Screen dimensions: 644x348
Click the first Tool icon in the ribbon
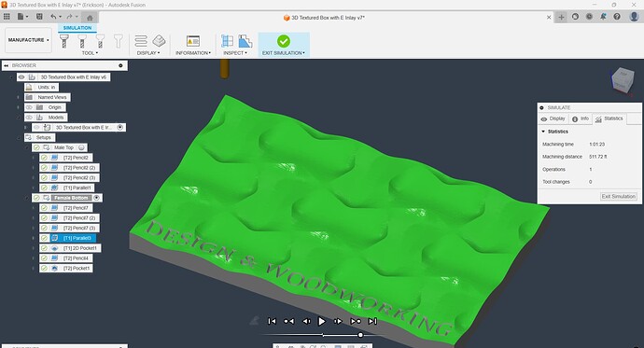pos(64,41)
